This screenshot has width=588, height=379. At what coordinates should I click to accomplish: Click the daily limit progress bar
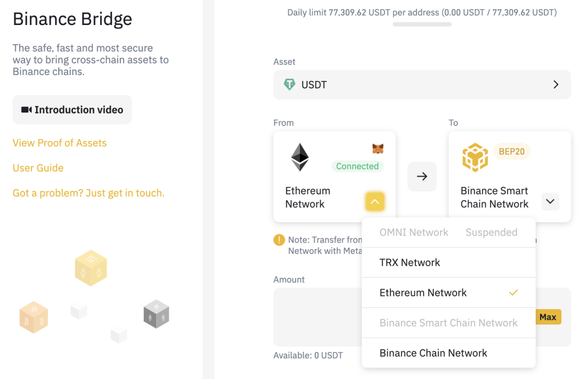(x=422, y=24)
